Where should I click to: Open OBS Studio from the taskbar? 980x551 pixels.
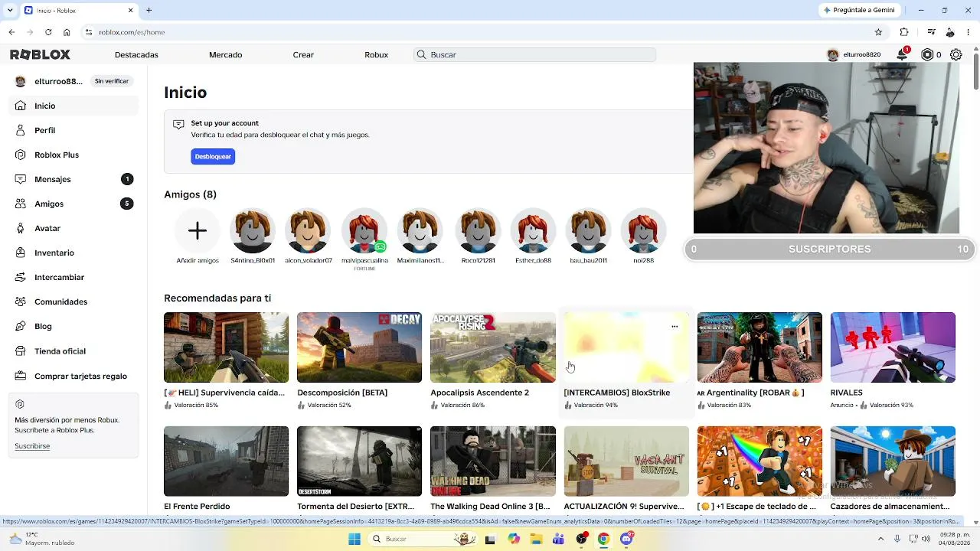pyautogui.click(x=581, y=539)
